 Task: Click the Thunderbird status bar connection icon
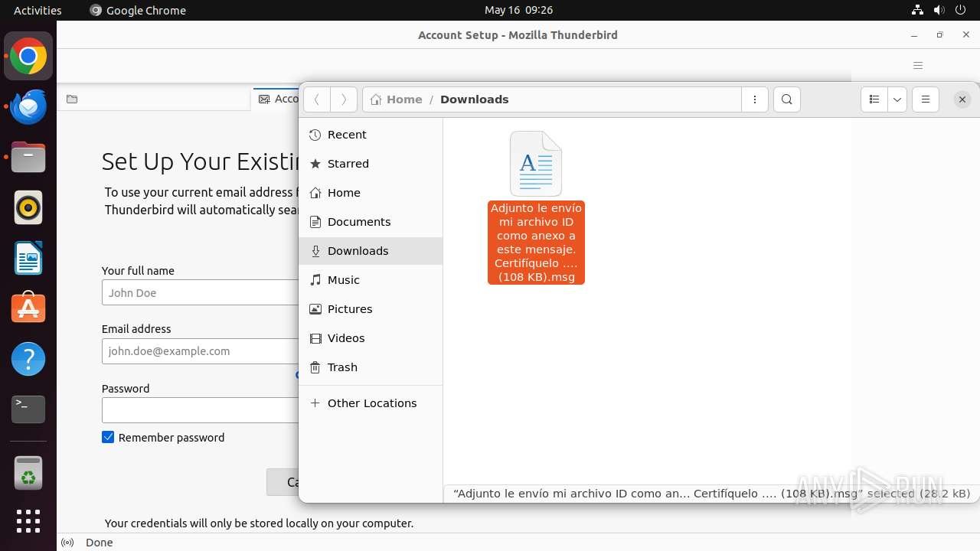point(67,543)
